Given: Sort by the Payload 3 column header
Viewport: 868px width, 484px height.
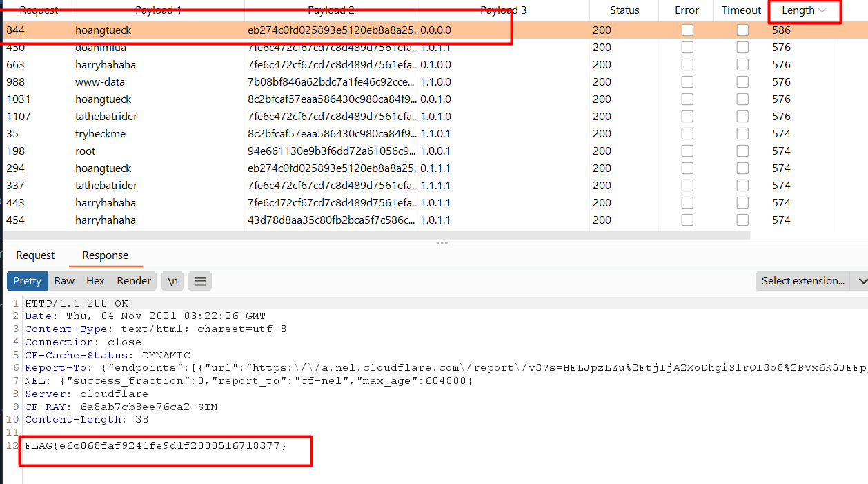Looking at the screenshot, I should pyautogui.click(x=504, y=10).
